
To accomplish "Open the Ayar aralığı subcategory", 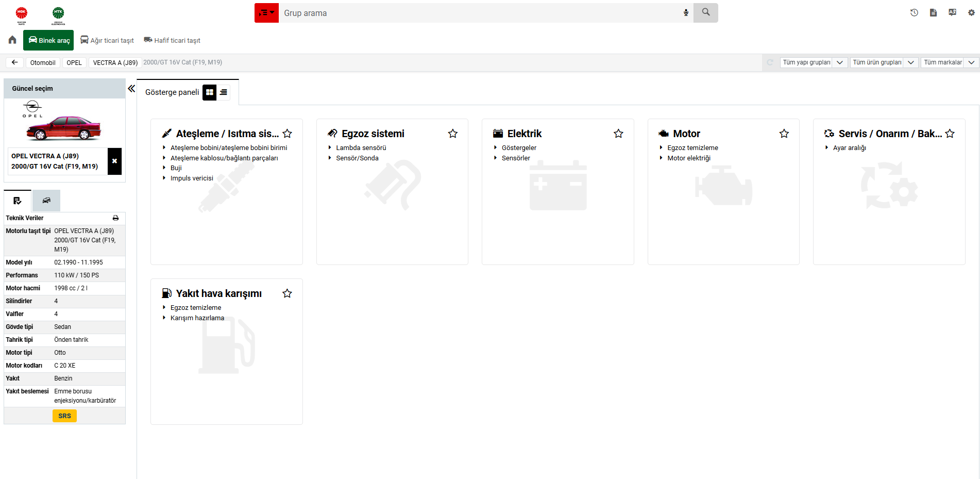I will point(850,148).
